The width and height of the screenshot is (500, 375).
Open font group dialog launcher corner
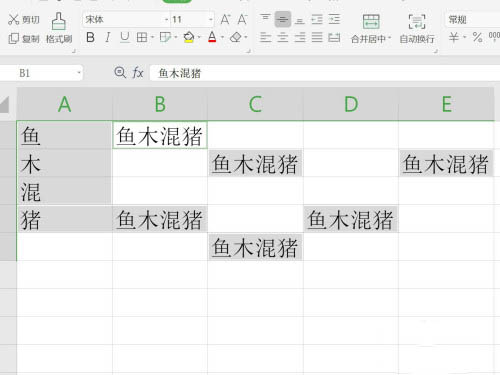click(x=248, y=51)
